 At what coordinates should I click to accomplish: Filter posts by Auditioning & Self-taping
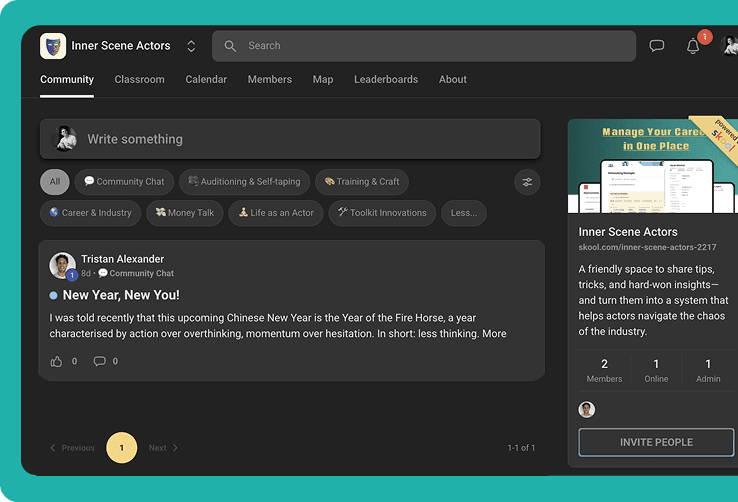tap(244, 182)
